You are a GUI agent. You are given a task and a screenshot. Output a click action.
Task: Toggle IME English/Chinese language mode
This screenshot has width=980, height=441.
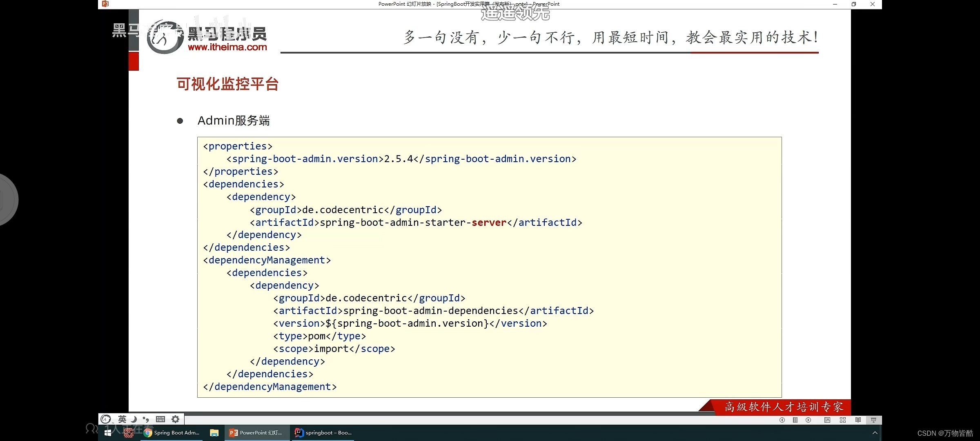coord(122,419)
